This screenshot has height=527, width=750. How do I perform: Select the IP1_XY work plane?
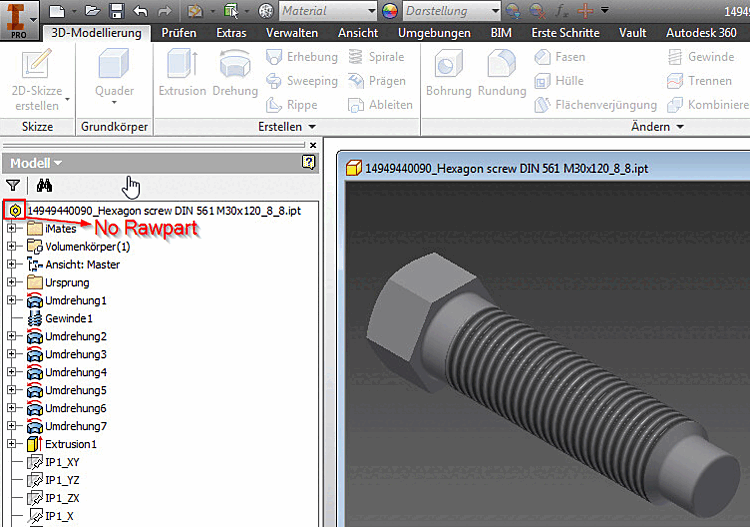[x=53, y=462]
